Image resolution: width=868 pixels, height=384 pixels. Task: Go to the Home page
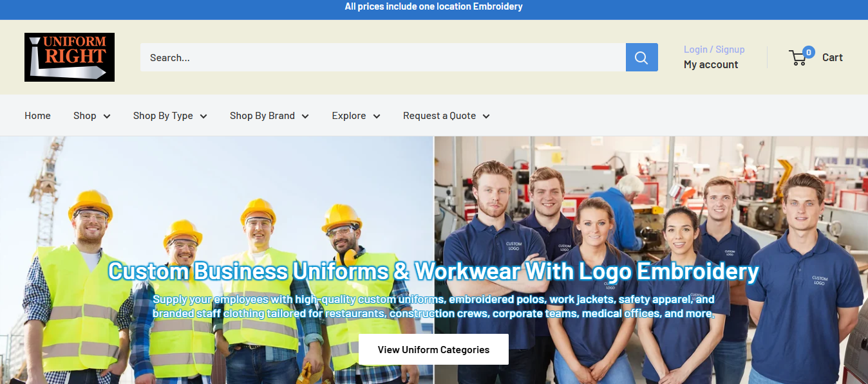(x=37, y=116)
